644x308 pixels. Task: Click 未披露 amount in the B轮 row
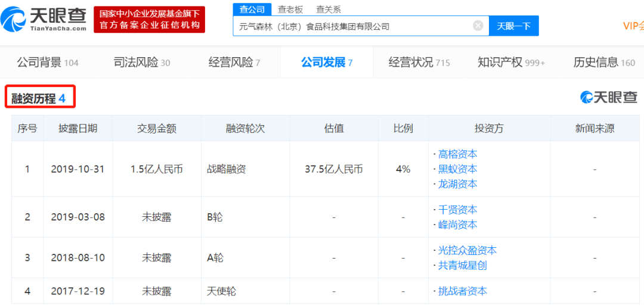click(156, 217)
